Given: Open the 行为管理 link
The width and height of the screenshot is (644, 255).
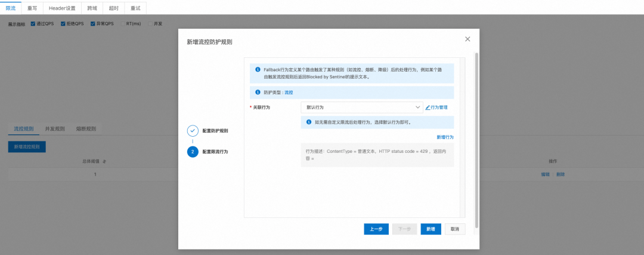Looking at the screenshot, I should 439,107.
